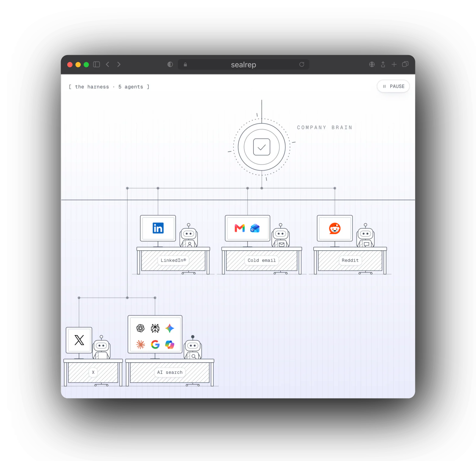Click the Copilot logo
The width and height of the screenshot is (476, 461).
(x=170, y=345)
